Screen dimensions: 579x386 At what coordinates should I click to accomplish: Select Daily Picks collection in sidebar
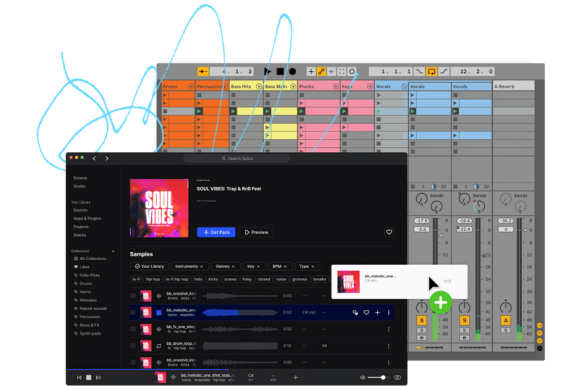pos(89,275)
